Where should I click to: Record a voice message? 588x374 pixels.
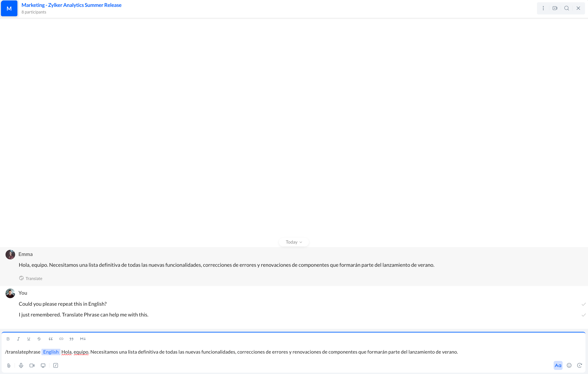point(21,366)
